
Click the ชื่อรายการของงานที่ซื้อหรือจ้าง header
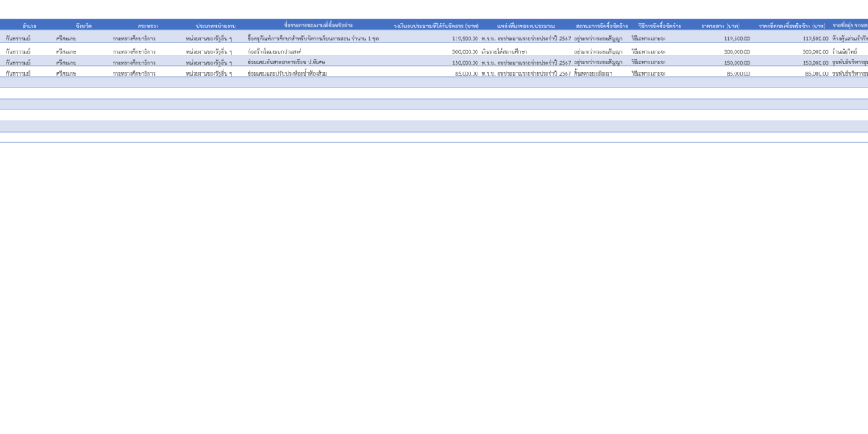tap(317, 26)
